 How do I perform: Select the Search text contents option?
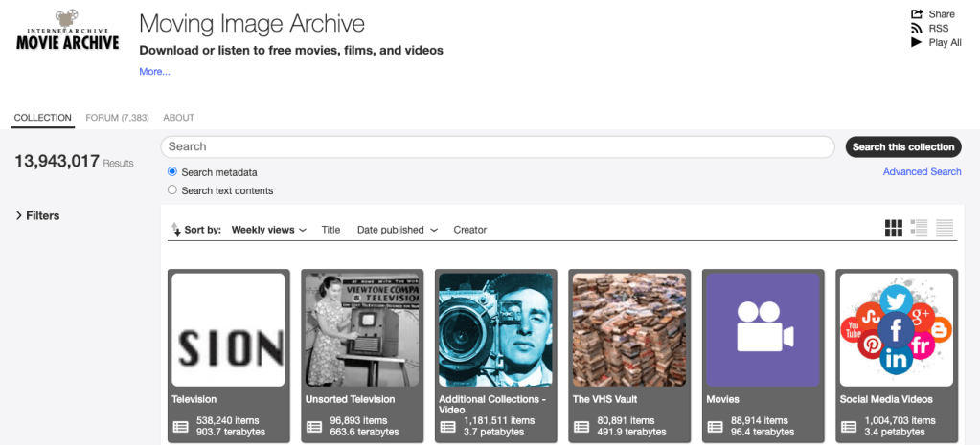[x=172, y=190]
